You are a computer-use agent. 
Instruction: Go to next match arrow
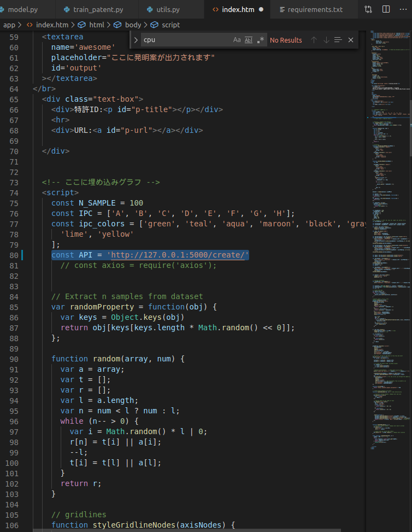pos(326,40)
